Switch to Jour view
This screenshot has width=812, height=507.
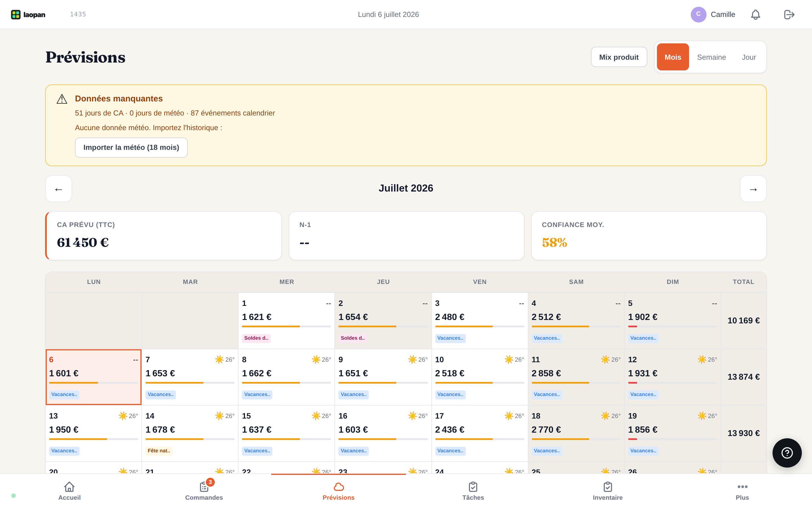pos(749,57)
